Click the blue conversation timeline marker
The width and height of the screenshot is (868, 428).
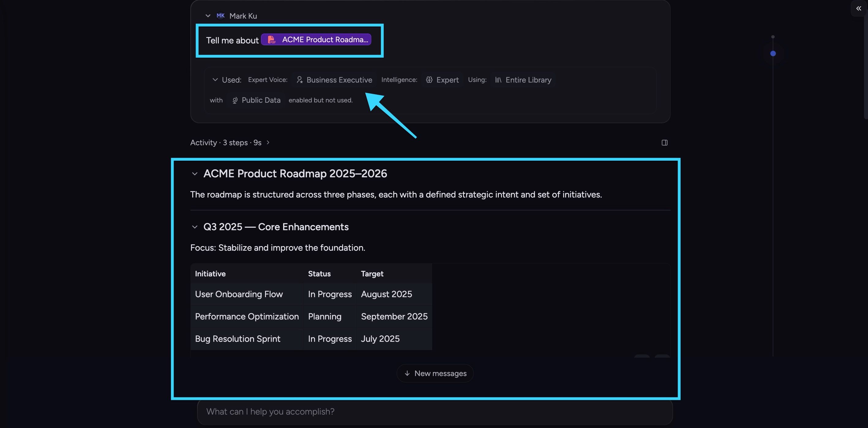click(773, 53)
